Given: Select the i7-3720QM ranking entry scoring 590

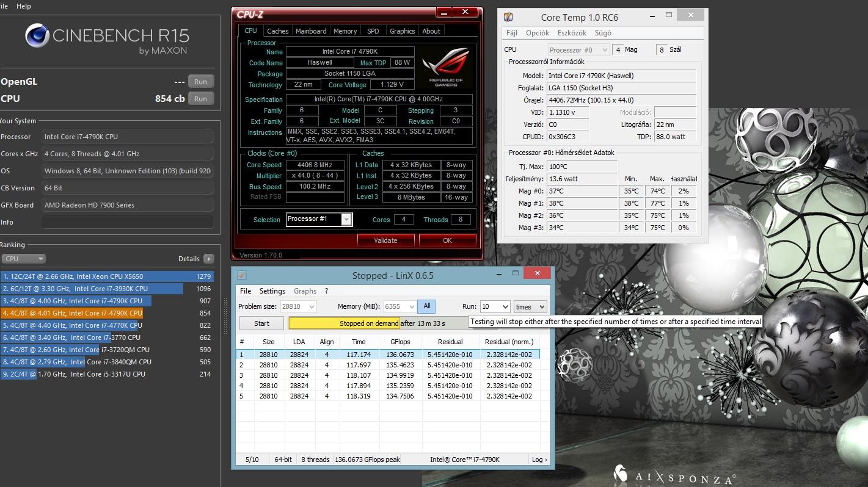Looking at the screenshot, I should 107,350.
